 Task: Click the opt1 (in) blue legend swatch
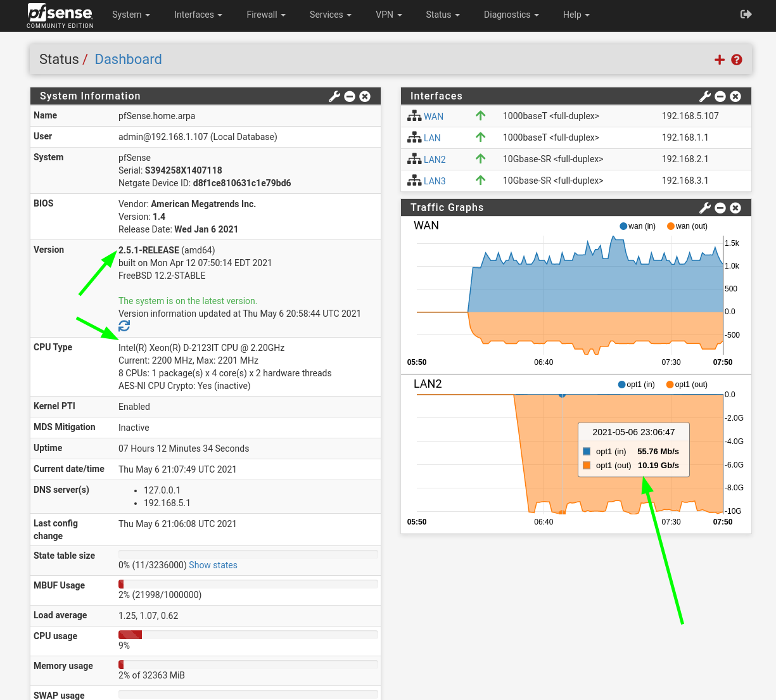[587, 452]
